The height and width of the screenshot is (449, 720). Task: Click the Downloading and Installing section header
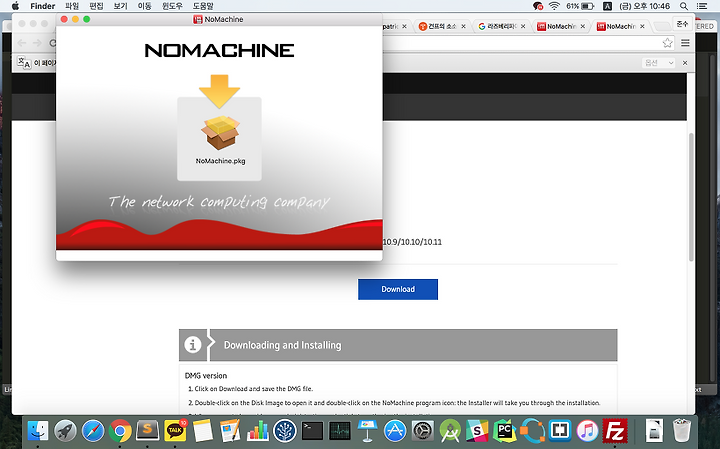(x=398, y=345)
